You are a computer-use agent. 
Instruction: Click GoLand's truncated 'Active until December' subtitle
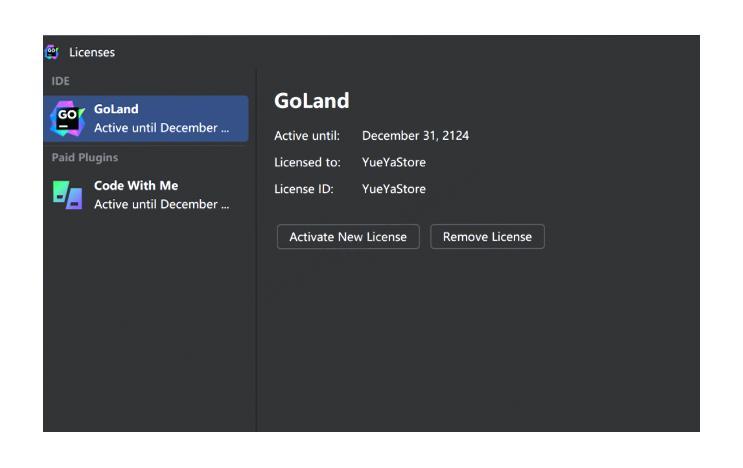[x=161, y=128]
